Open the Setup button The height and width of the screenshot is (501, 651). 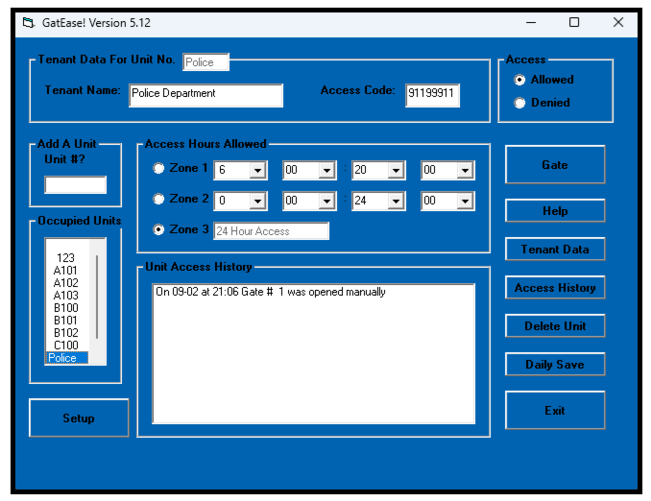pos(79,418)
